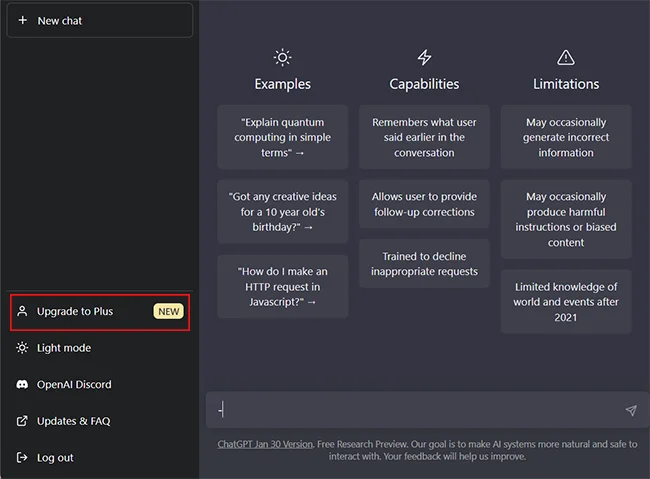Click the lightning bolt icon above Capabilities

pos(424,57)
